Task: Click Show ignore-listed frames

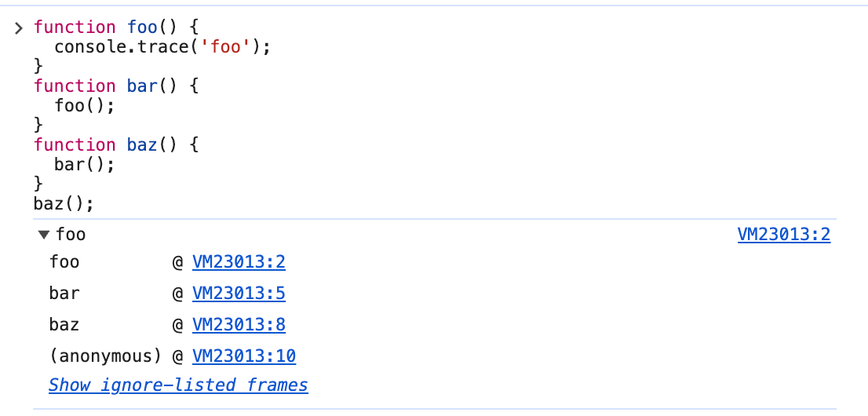Action: tap(178, 385)
